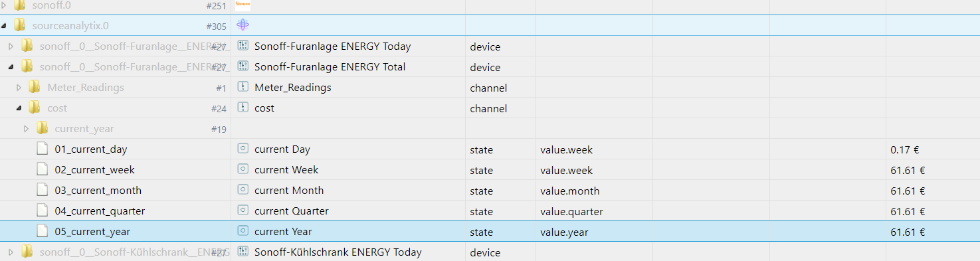The image size is (980, 261).
Task: Click the #305 object count label
Action: [216, 27]
